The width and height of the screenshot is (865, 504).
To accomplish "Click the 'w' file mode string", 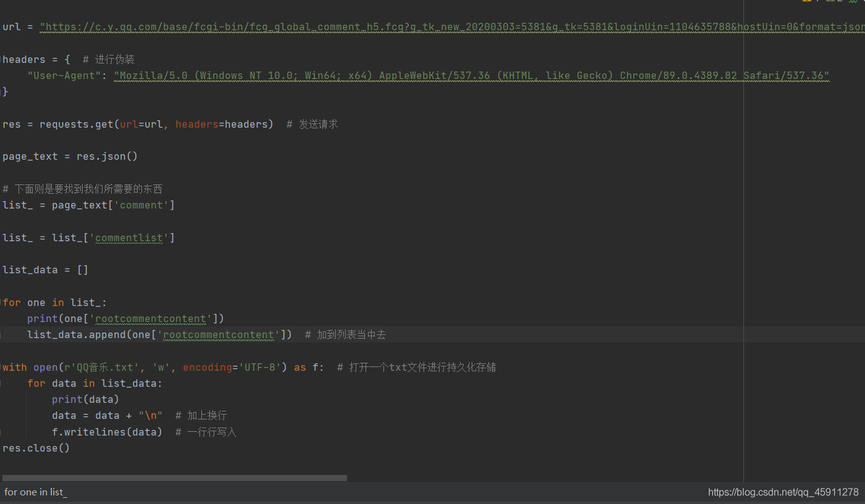I will (162, 368).
